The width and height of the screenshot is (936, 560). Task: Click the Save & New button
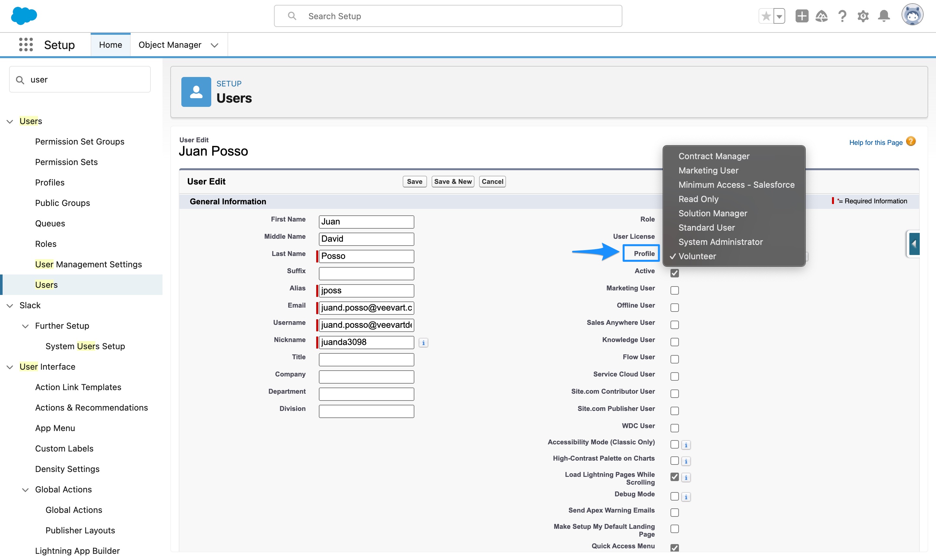[453, 182]
